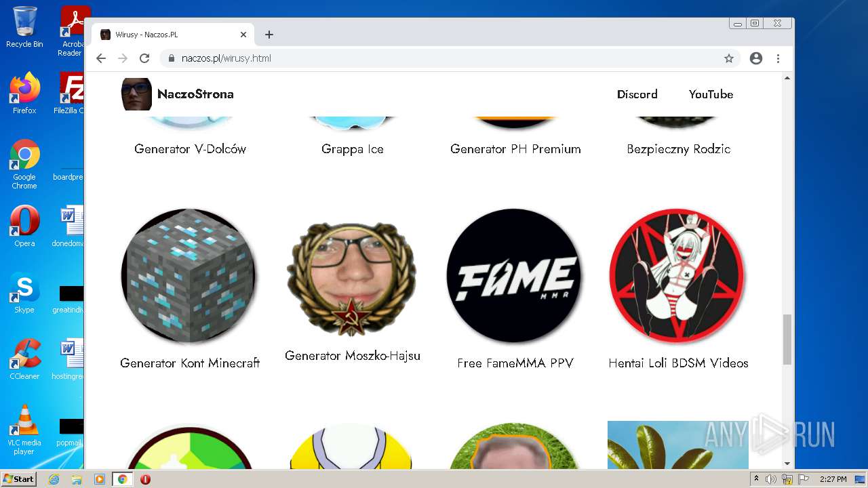This screenshot has height=488, width=868.
Task: Open the Skype desktop icon
Action: point(24,293)
